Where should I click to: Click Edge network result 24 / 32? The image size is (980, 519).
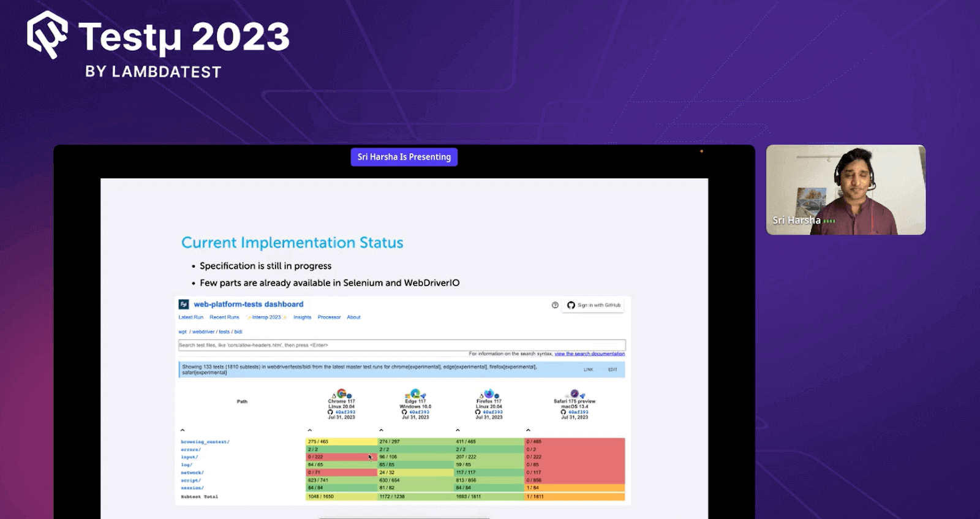[x=415, y=472]
